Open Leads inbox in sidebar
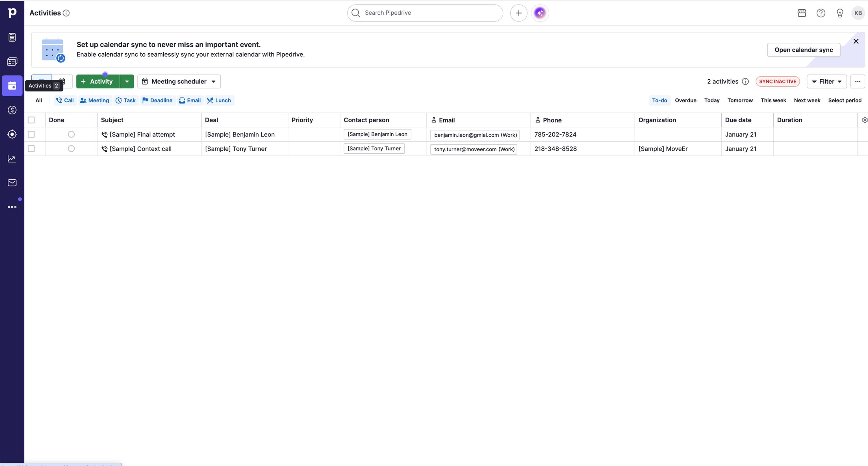 [12, 37]
